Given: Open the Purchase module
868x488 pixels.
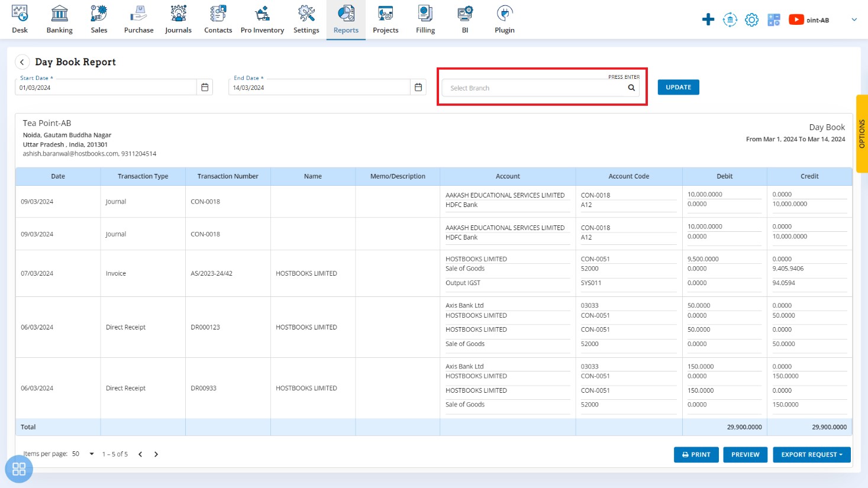Looking at the screenshot, I should [x=138, y=20].
